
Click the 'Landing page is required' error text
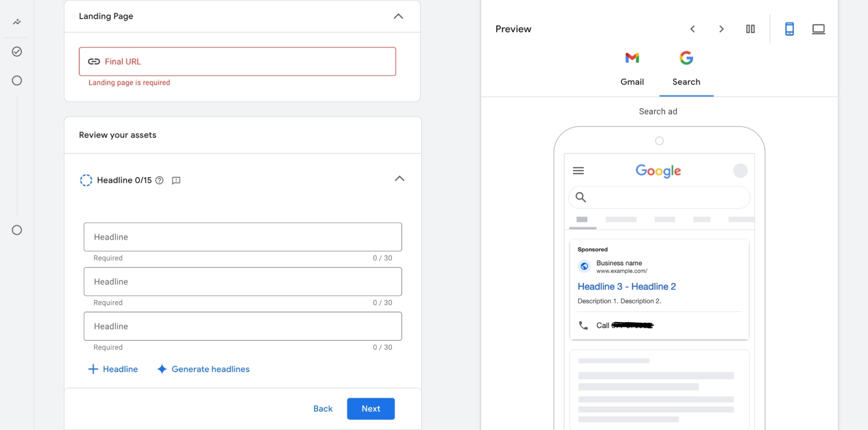[129, 83]
